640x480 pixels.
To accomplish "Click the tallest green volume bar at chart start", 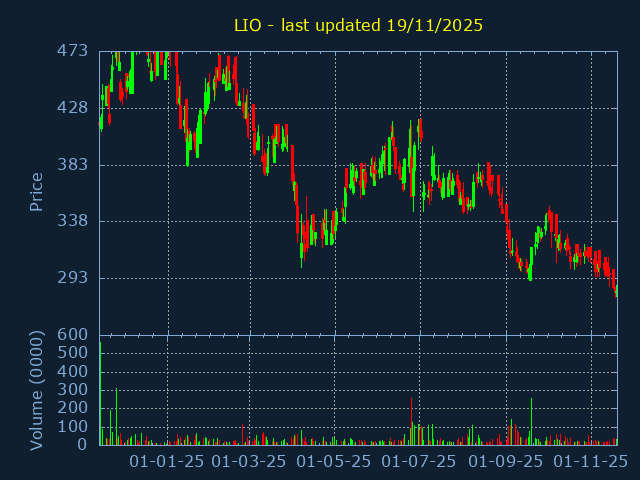I will 100,393.
